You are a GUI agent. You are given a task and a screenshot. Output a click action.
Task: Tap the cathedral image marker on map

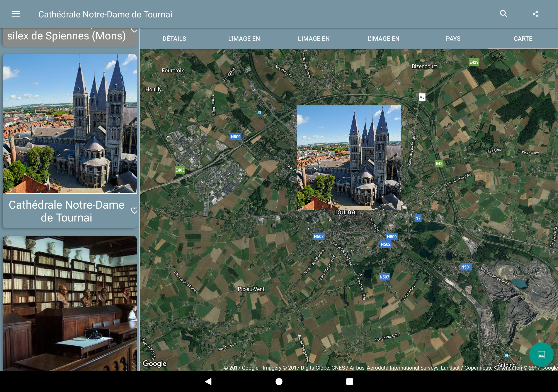[349, 157]
